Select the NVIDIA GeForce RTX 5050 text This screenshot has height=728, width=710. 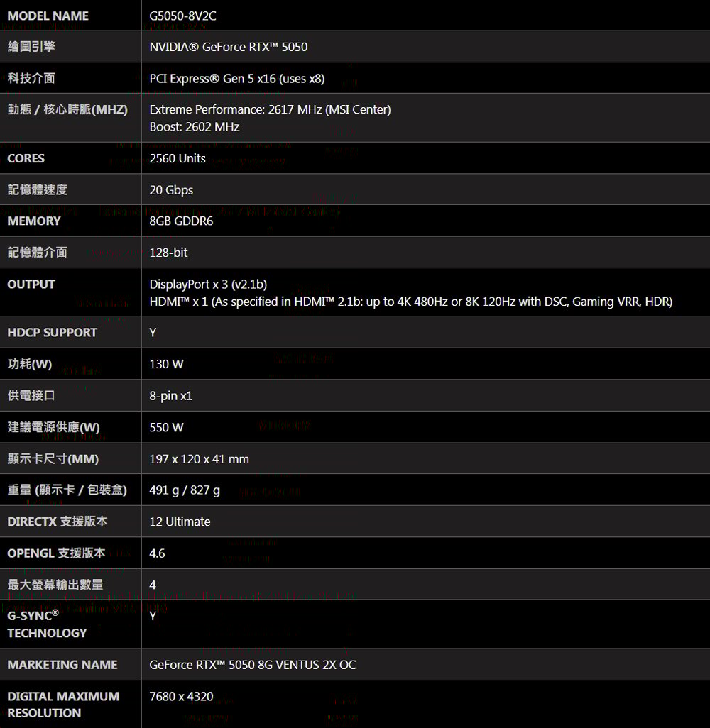click(228, 47)
